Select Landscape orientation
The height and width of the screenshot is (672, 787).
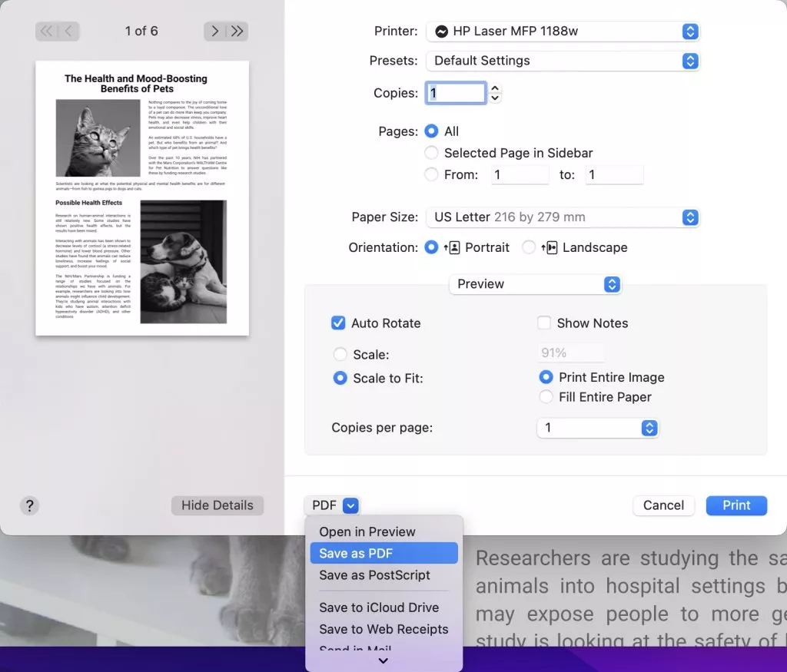(x=528, y=247)
